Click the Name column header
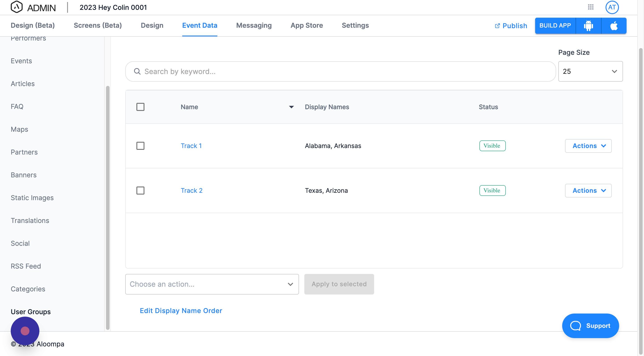Screen dimensions: 644x356 tap(189, 107)
